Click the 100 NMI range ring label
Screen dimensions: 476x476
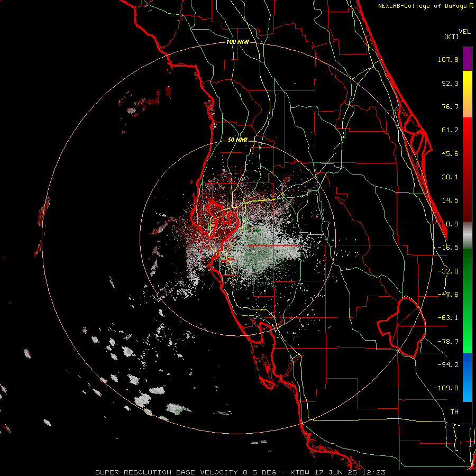click(x=237, y=42)
